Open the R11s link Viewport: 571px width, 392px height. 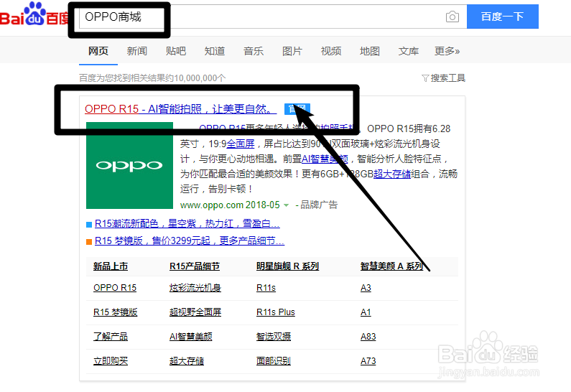coord(266,288)
